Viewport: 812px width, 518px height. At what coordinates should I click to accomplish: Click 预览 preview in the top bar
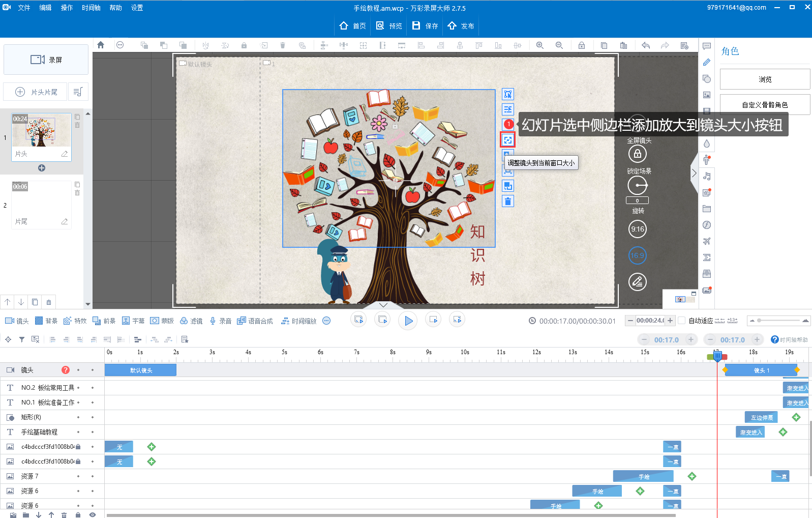(x=389, y=26)
